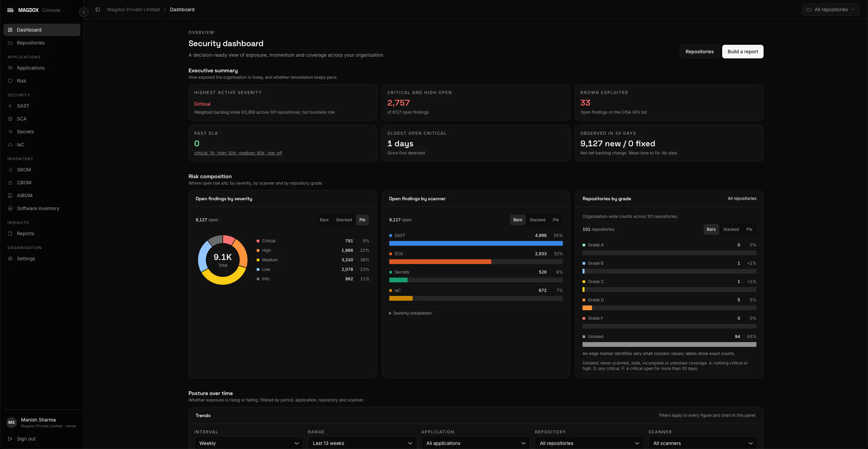Viewport: 868px width, 449px height.
Task: Open the All repositories dropdown in top bar
Action: point(831,10)
